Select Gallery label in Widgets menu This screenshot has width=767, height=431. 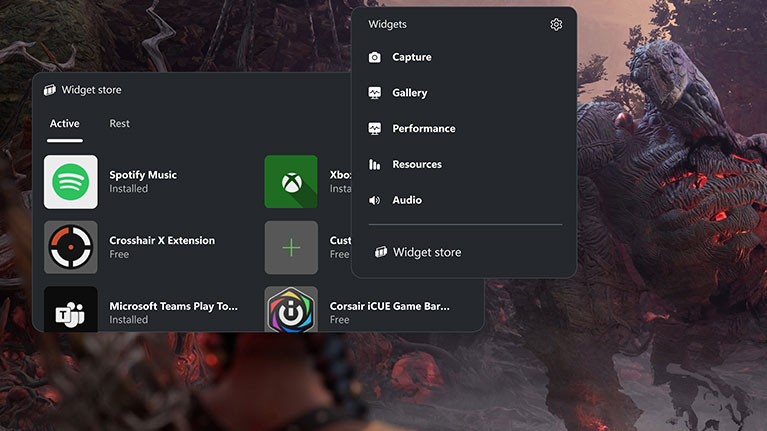click(409, 93)
